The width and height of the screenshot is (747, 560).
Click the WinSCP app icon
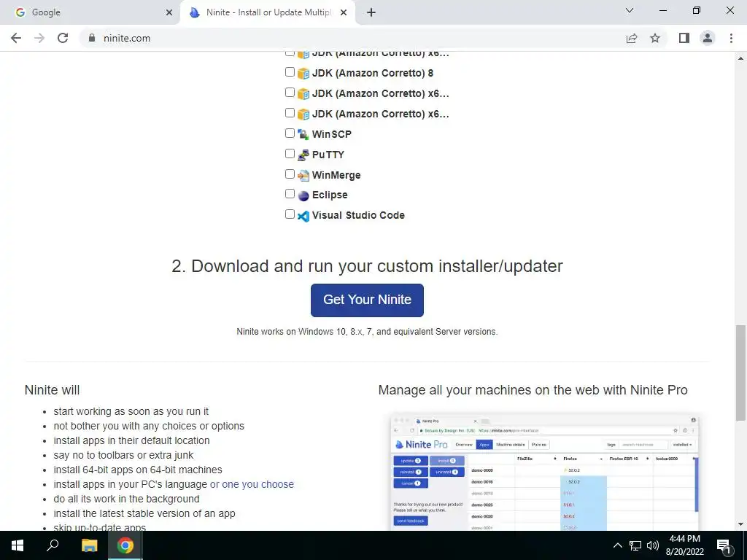[303, 134]
